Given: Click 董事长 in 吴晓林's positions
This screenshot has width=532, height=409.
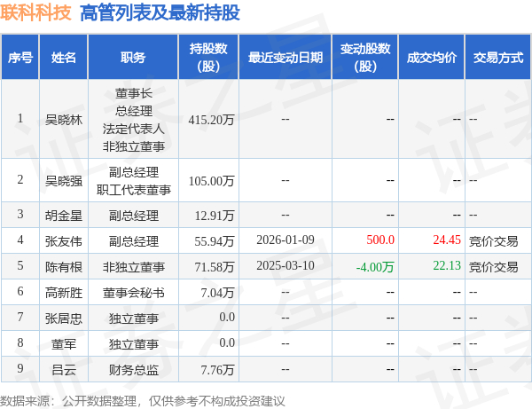Looking at the screenshot, I should 134,93.
